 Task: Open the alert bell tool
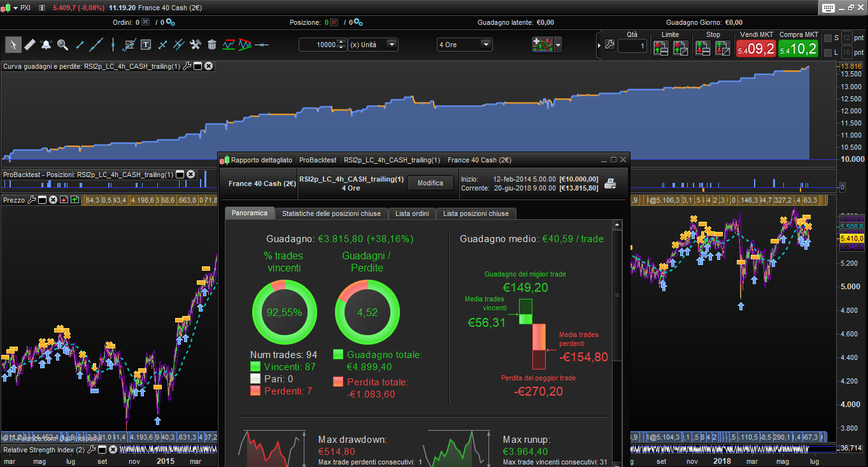tap(46, 45)
